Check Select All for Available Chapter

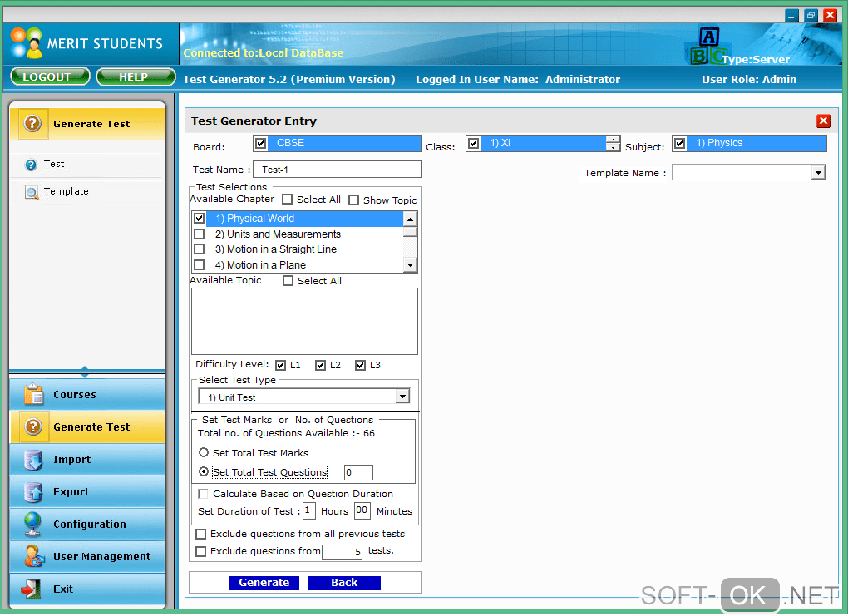(x=287, y=200)
